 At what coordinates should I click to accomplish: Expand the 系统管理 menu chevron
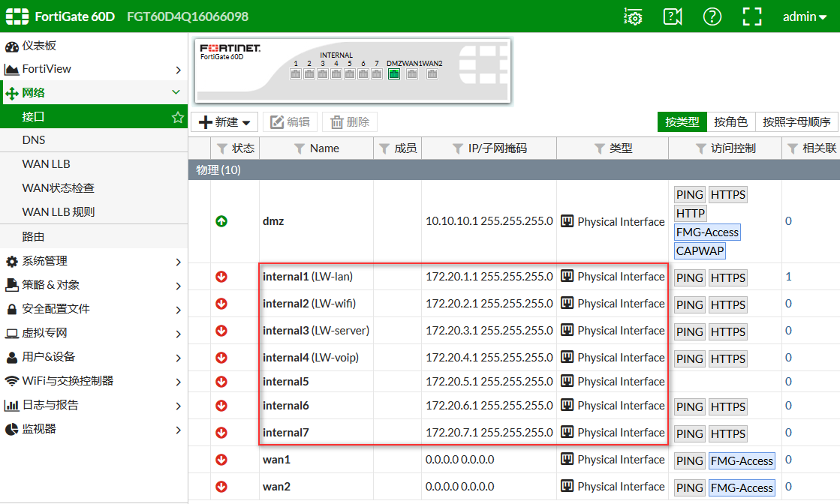point(179,262)
